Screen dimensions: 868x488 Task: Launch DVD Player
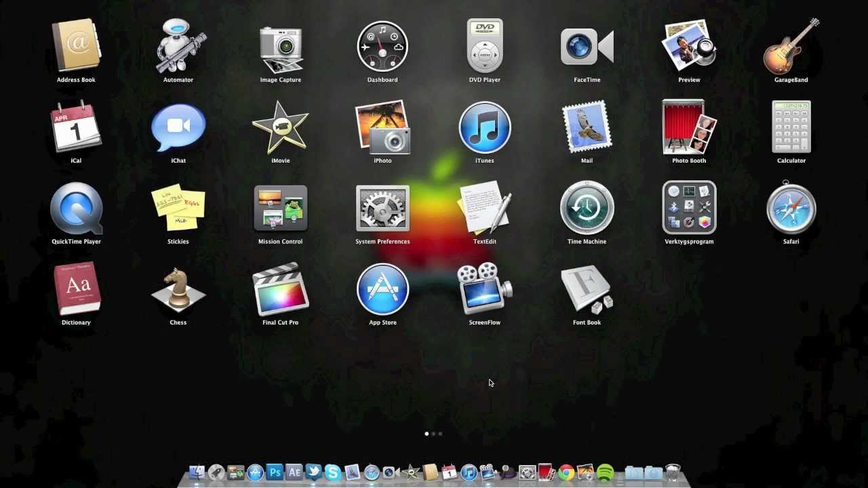[x=485, y=46]
